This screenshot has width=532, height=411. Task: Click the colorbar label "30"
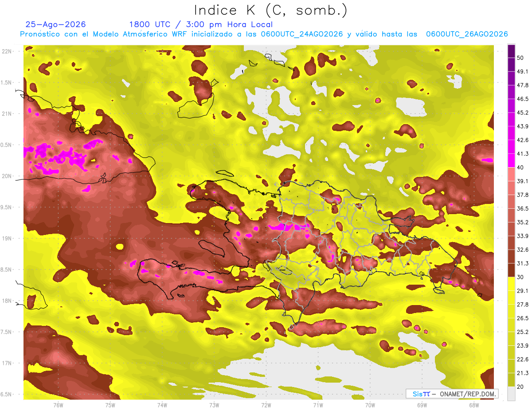[521, 277]
